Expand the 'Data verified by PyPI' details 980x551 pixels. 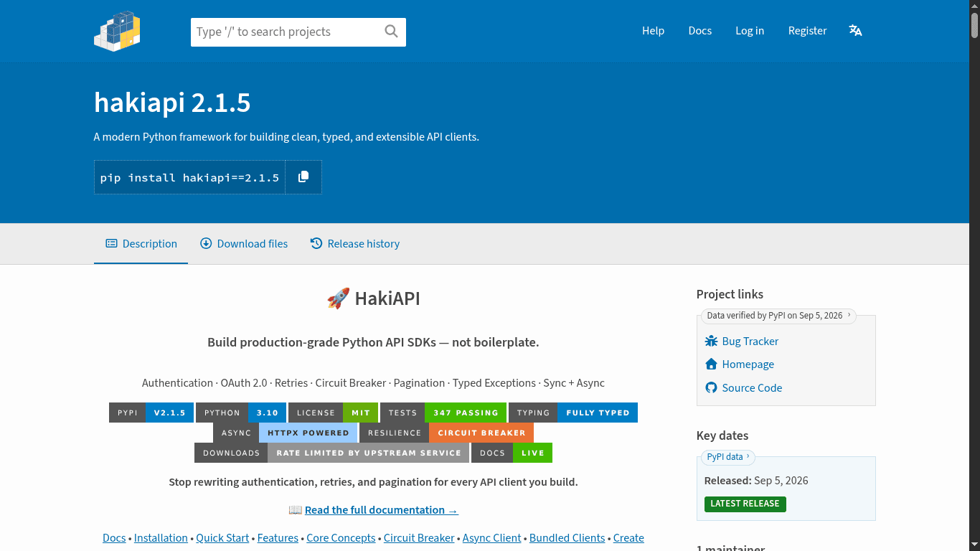(x=778, y=316)
